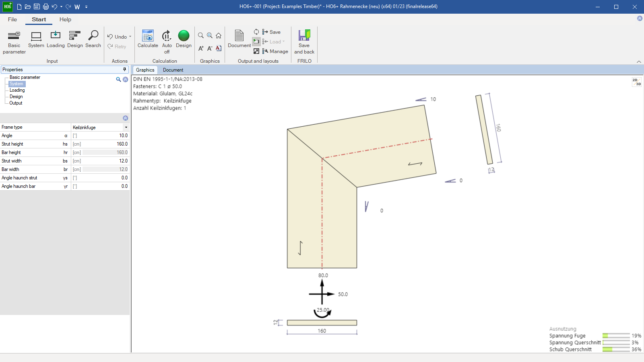Viewport: 644px width, 362px height.
Task: Open the File menu
Action: pyautogui.click(x=12, y=19)
